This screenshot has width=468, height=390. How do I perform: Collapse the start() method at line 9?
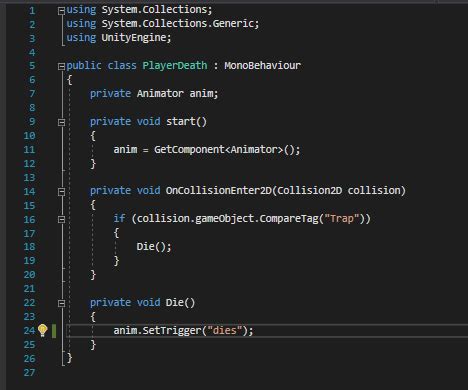pos(61,123)
